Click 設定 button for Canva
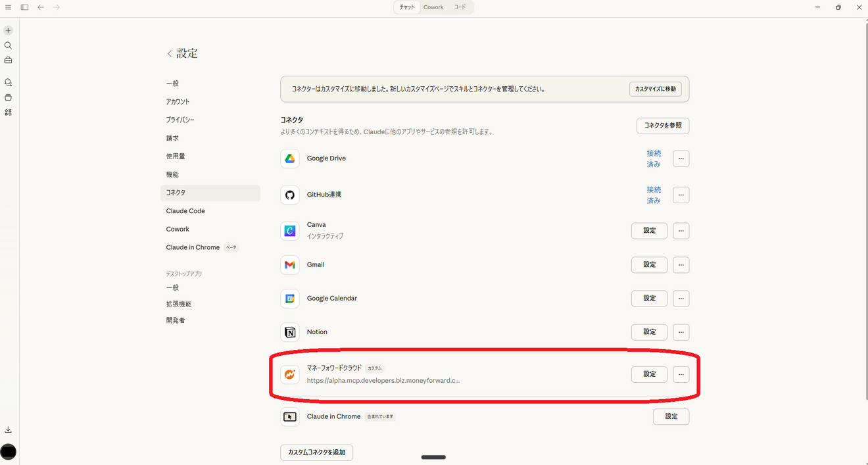 [650, 231]
